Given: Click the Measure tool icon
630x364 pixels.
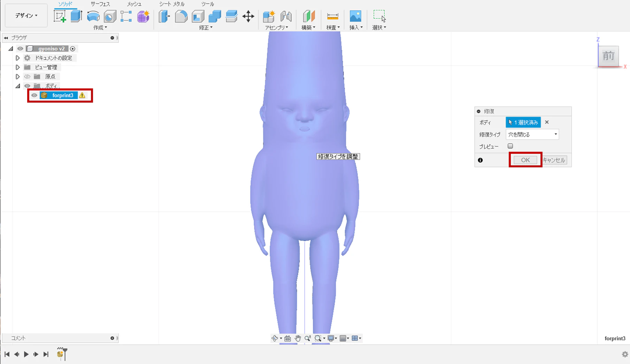Looking at the screenshot, I should click(333, 16).
